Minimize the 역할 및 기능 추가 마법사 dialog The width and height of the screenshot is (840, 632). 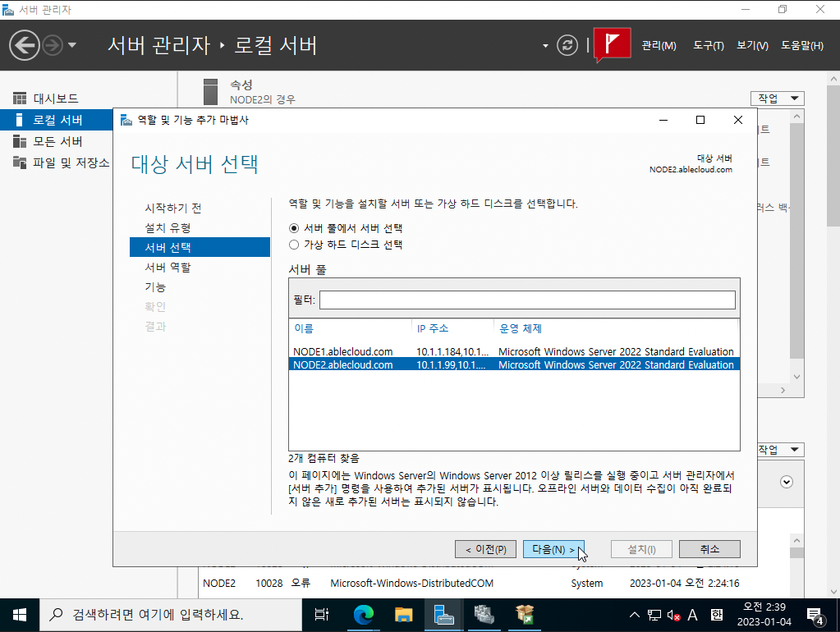coord(663,120)
